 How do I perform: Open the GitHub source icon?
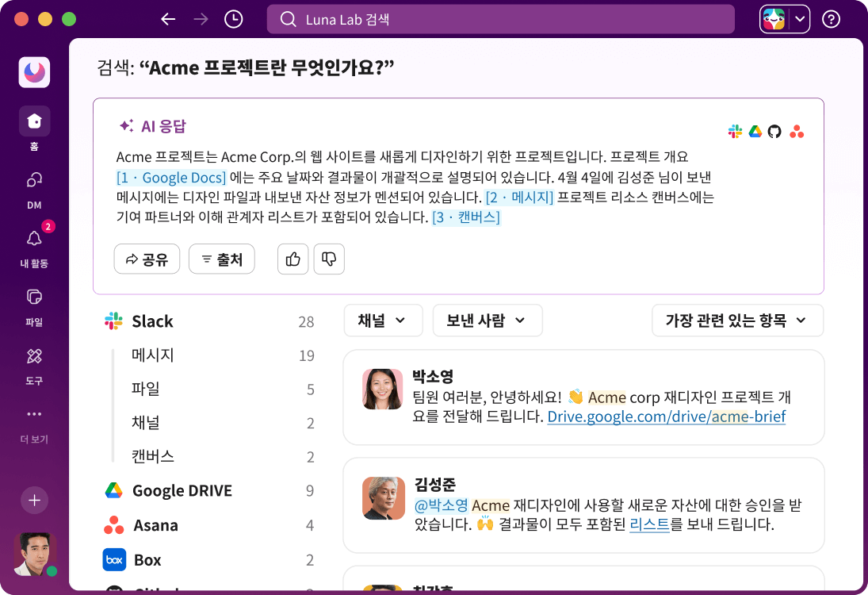(775, 132)
